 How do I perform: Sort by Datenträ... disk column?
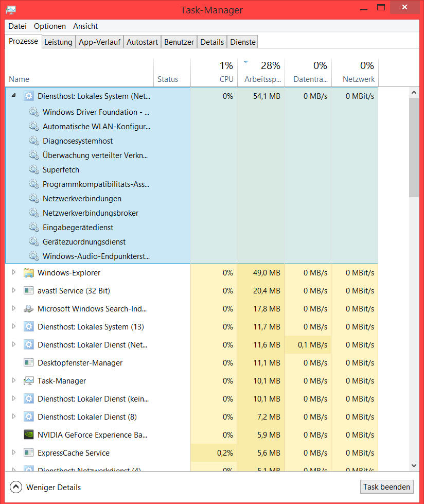[308, 73]
